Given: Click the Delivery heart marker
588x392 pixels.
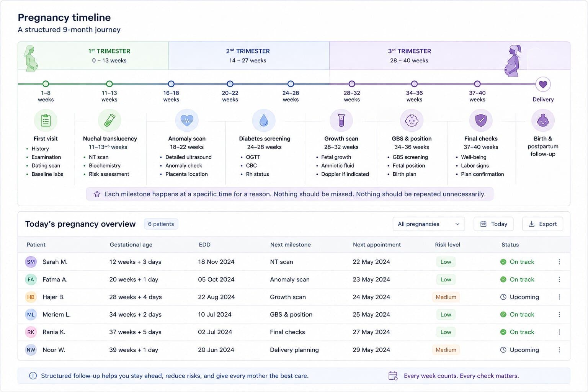Looking at the screenshot, I should point(543,84).
